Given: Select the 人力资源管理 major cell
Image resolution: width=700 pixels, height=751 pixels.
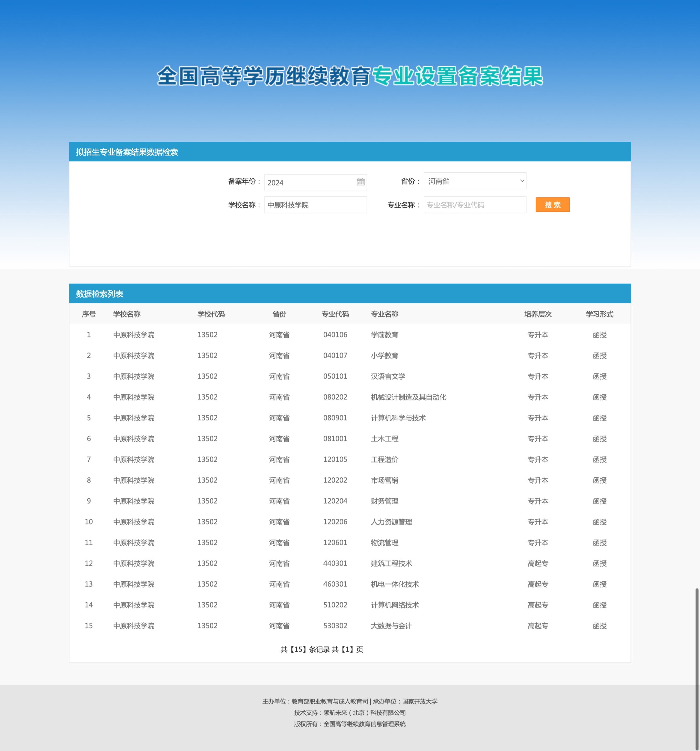Looking at the screenshot, I should [391, 522].
